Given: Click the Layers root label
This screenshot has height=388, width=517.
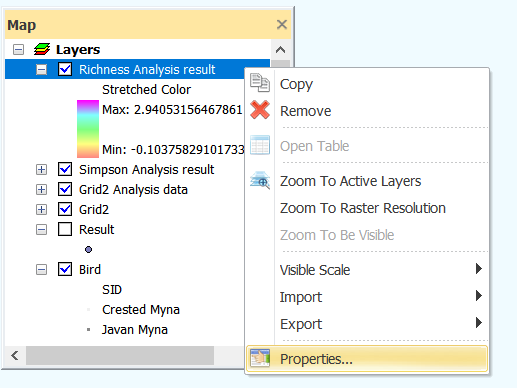Looking at the screenshot, I should [78, 50].
